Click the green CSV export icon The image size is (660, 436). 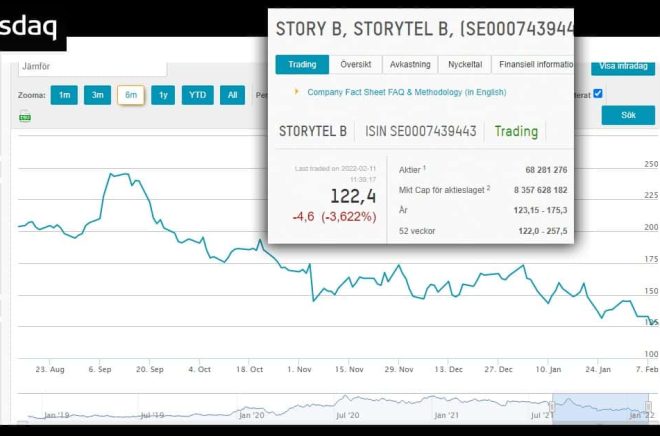25,116
